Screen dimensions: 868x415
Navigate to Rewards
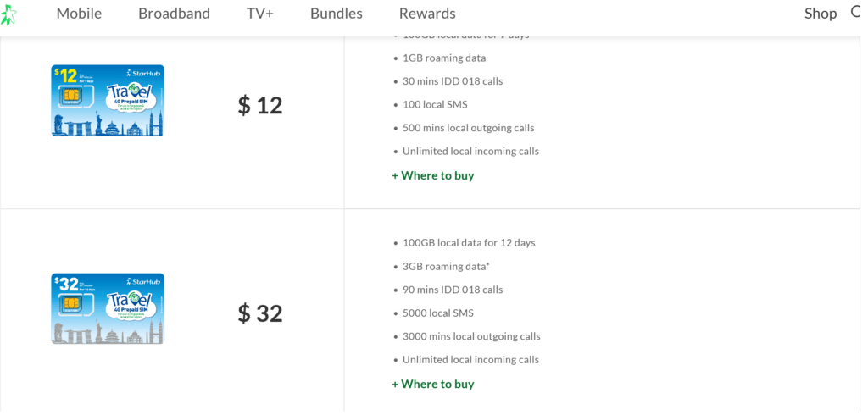coord(427,14)
